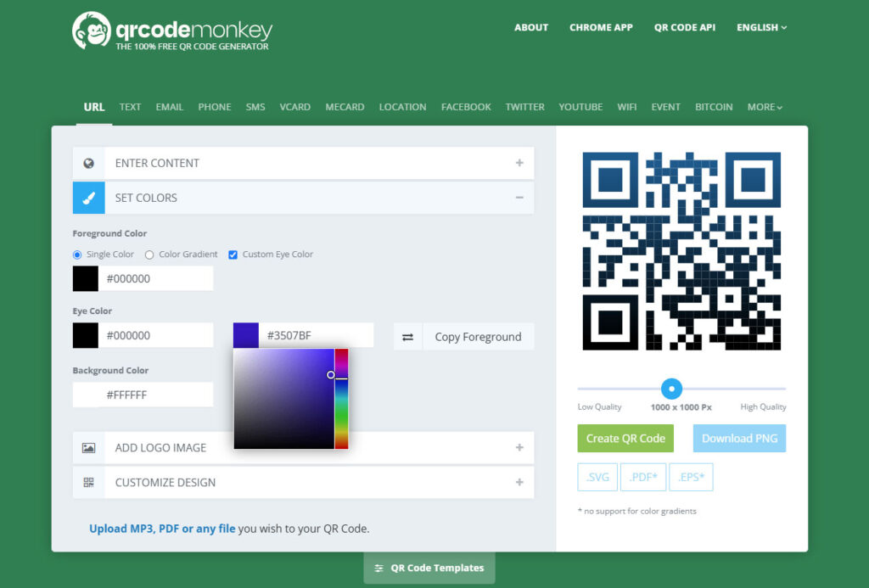This screenshot has height=588, width=869.
Task: Switch to the Twitter tab
Action: (x=524, y=107)
